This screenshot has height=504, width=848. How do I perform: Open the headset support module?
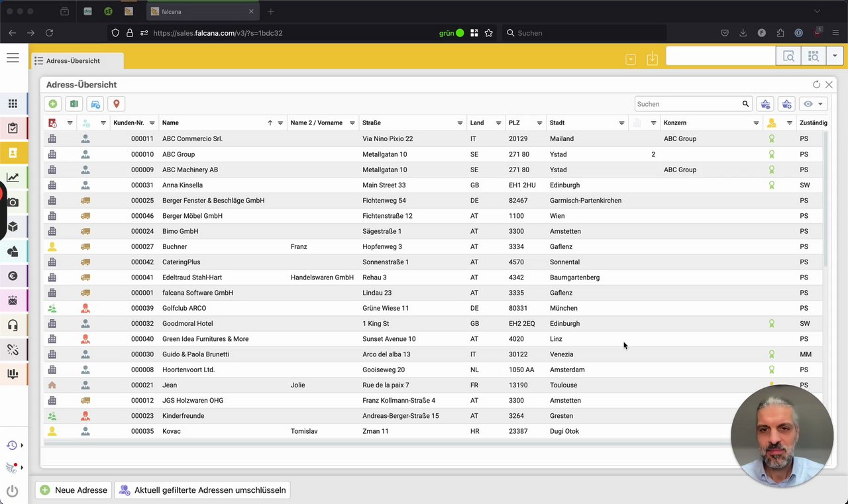tap(13, 325)
